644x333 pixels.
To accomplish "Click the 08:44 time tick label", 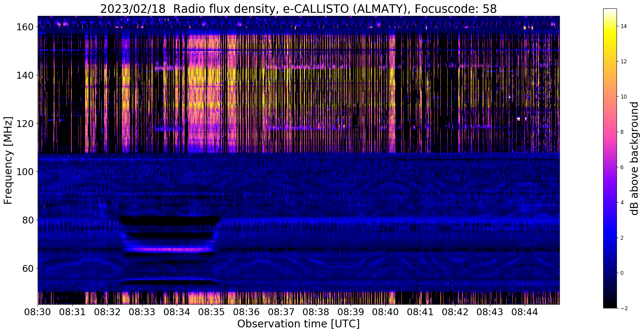I will pos(525,312).
